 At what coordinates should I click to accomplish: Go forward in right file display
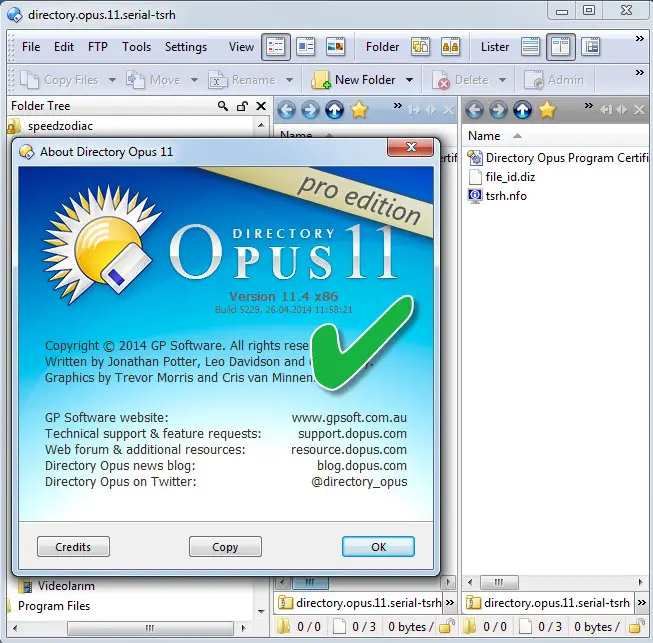(x=498, y=110)
